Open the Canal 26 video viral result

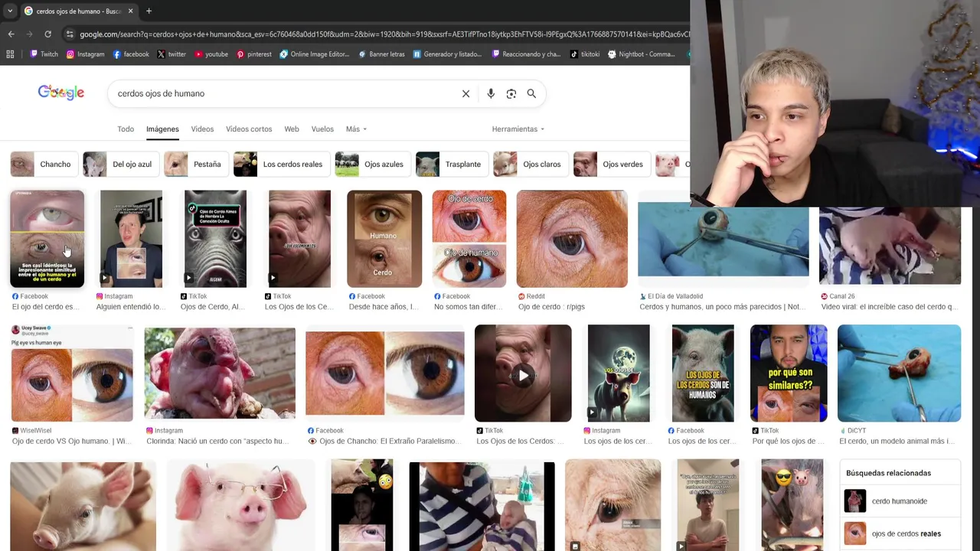[890, 246]
